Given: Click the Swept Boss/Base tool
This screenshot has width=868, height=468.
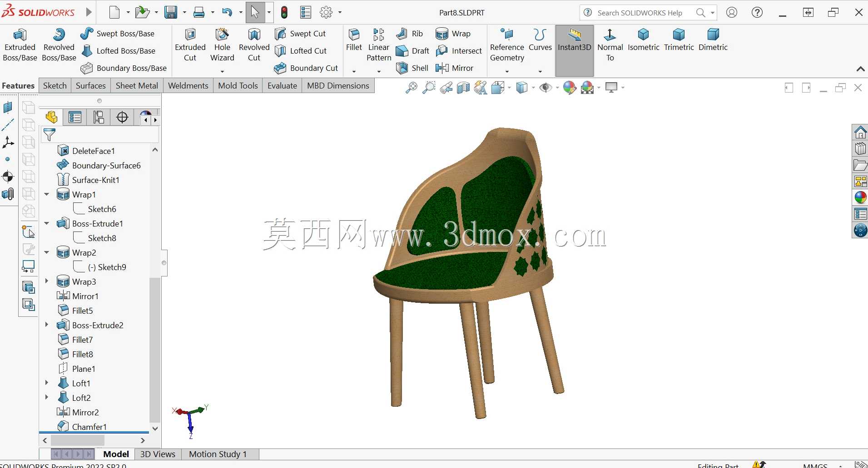Looking at the screenshot, I should [x=118, y=34].
